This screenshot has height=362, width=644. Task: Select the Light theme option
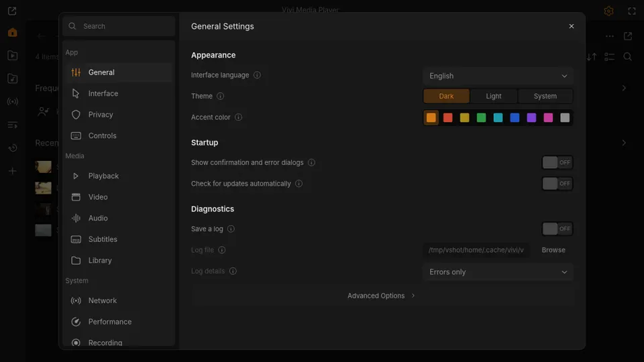tap(493, 96)
